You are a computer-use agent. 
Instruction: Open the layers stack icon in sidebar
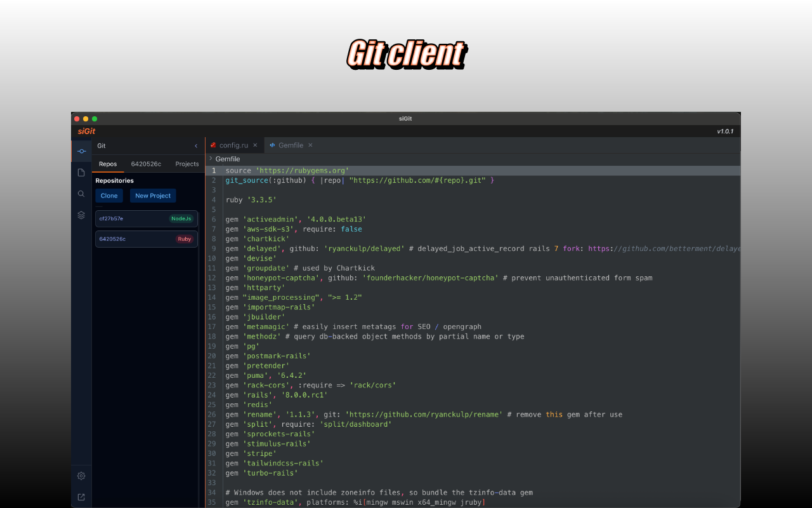(81, 215)
